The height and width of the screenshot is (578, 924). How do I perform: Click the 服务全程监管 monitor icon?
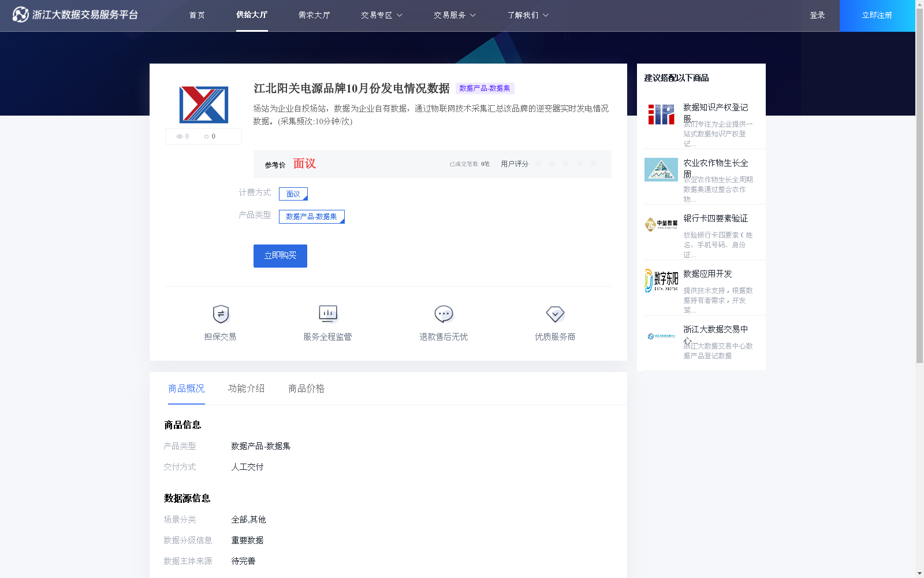328,314
